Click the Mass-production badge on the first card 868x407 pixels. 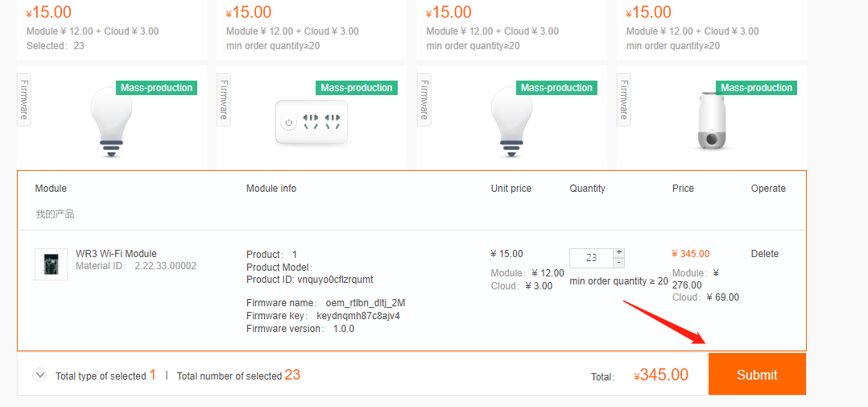[x=156, y=88]
